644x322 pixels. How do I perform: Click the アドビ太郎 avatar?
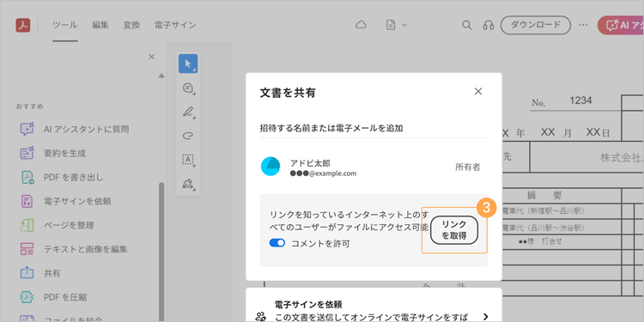click(x=270, y=167)
